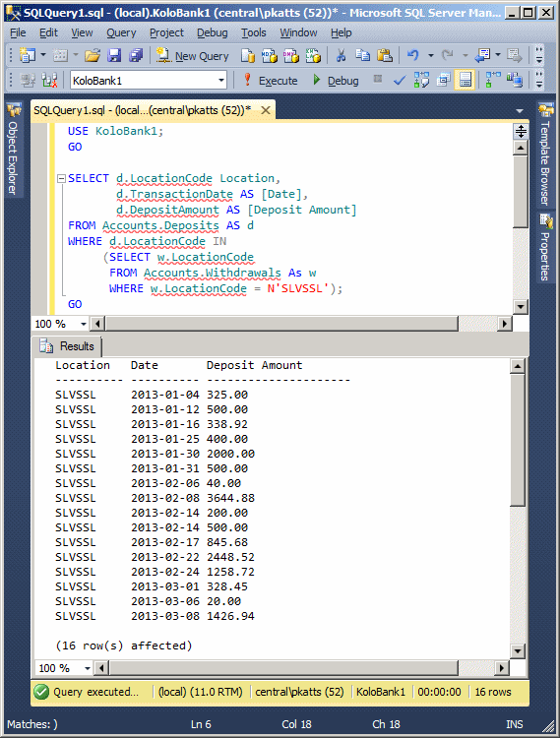Image resolution: width=560 pixels, height=738 pixels.
Task: Open the editor 100 % zoom dropdown
Action: pyautogui.click(x=84, y=324)
